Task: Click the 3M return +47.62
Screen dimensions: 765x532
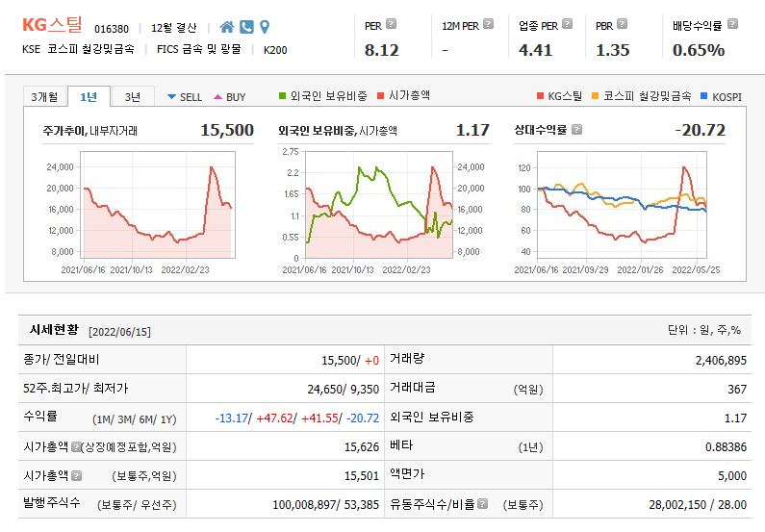Action: [x=274, y=418]
